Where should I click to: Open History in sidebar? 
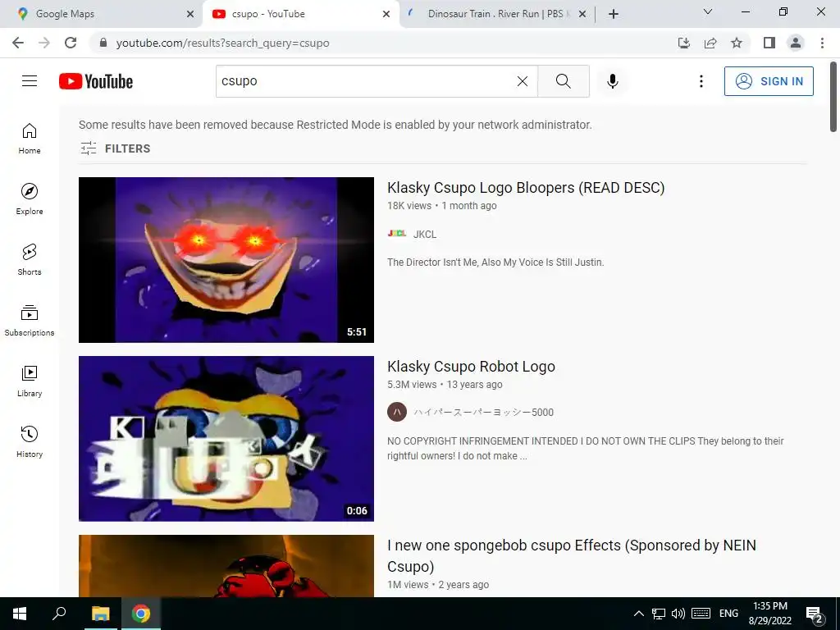click(x=30, y=442)
